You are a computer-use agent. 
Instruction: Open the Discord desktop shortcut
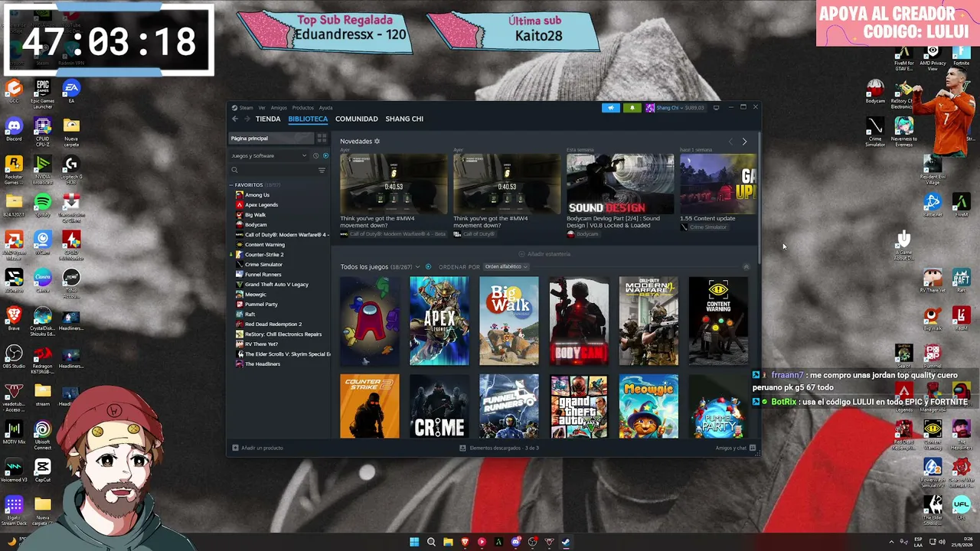(14, 129)
